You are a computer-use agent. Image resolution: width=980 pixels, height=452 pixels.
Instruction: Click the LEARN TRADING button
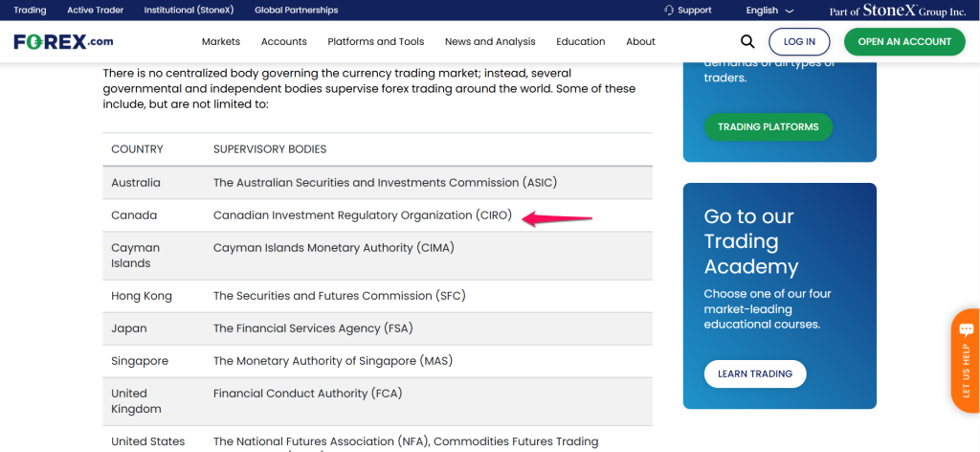755,373
